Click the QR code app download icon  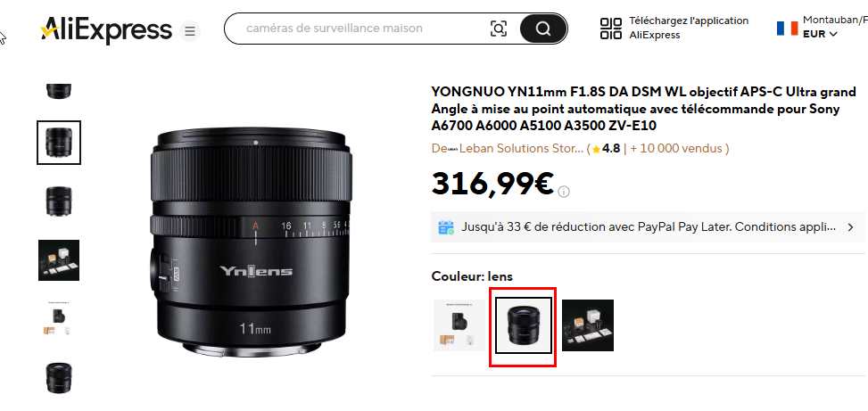tap(611, 29)
